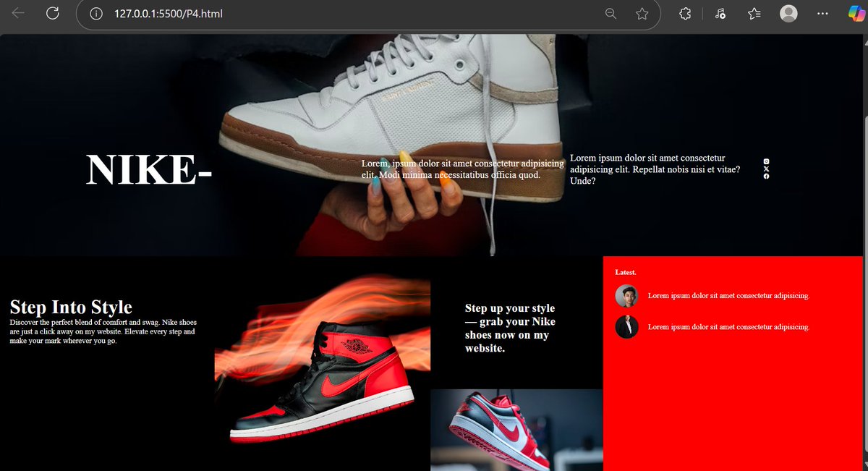Click the 'Step Into Style' heading
Screen dimensions: 868x471
[71, 307]
